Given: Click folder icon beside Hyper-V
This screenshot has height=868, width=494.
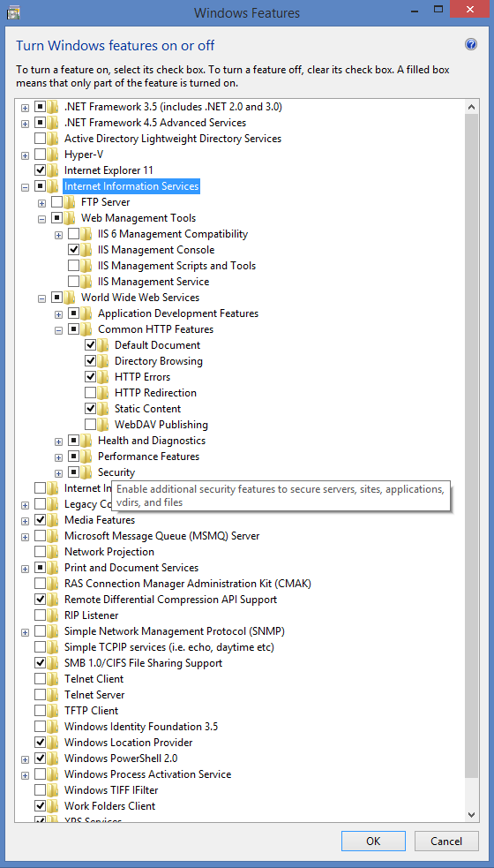Looking at the screenshot, I should pos(53,155).
